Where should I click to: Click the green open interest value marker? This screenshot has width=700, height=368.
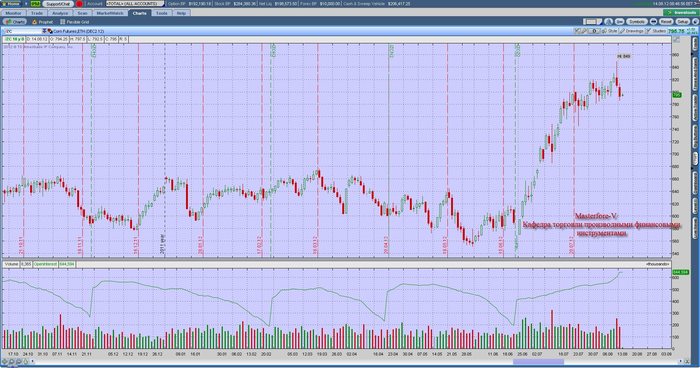[x=680, y=272]
